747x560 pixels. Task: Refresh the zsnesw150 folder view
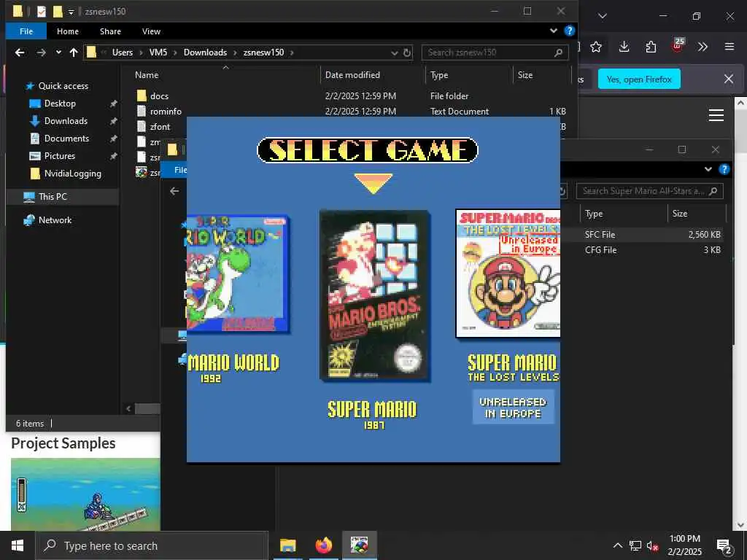(407, 52)
